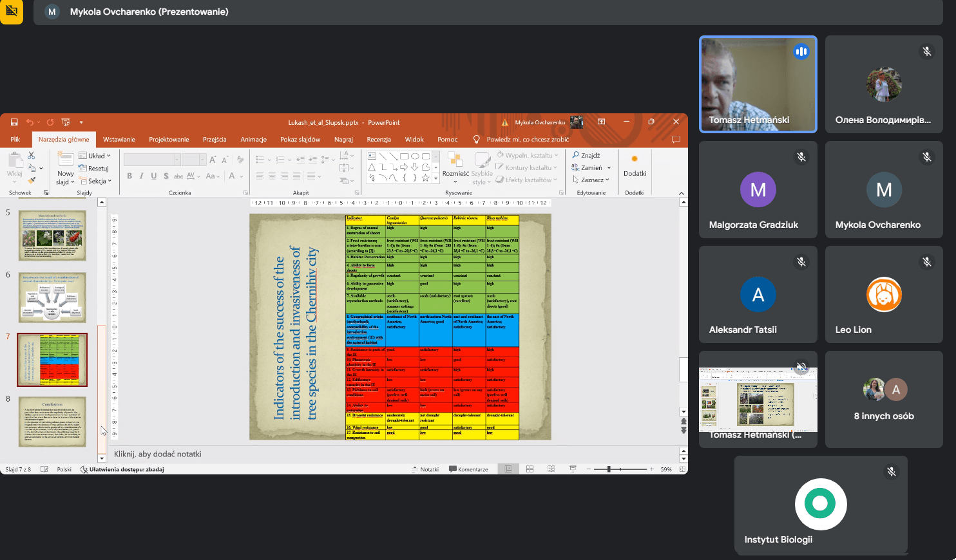Viewport: 956px width, 560px height.
Task: Select slide 6 thumbnail
Action: [x=52, y=297]
